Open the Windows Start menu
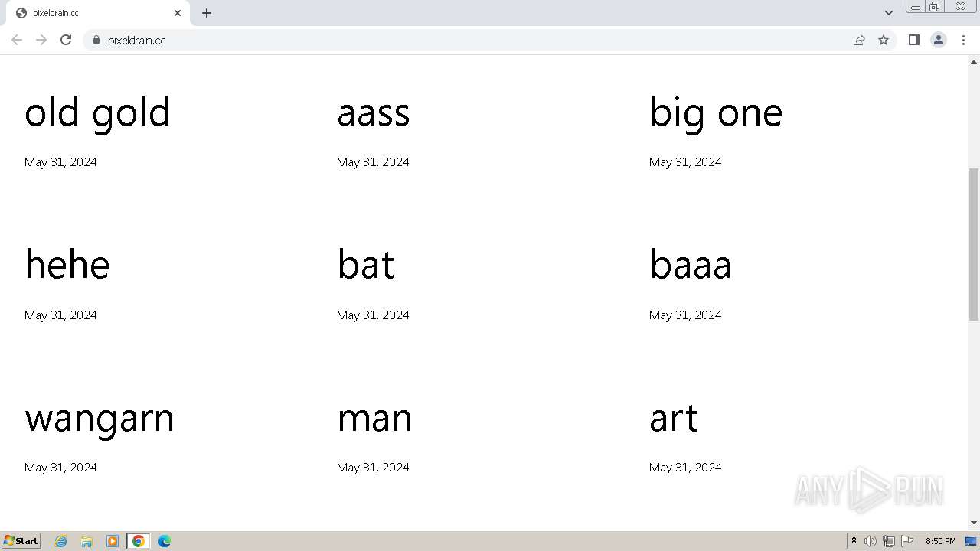The image size is (980, 551). (x=21, y=540)
